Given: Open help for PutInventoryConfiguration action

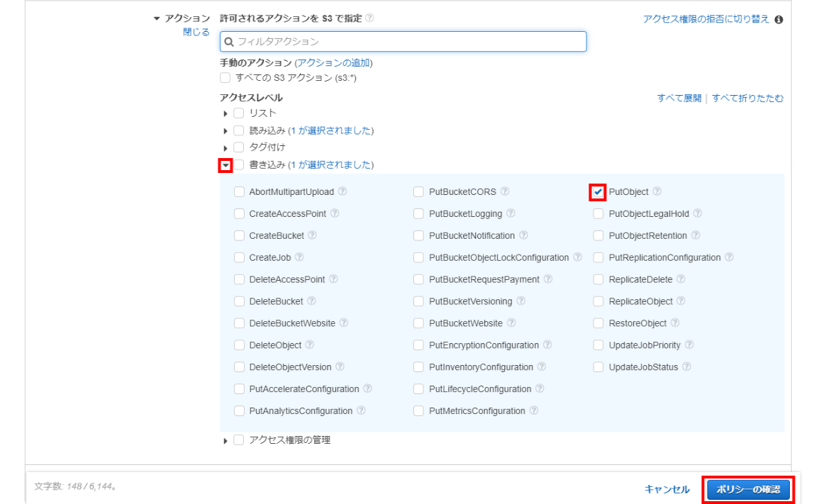Looking at the screenshot, I should tap(542, 366).
